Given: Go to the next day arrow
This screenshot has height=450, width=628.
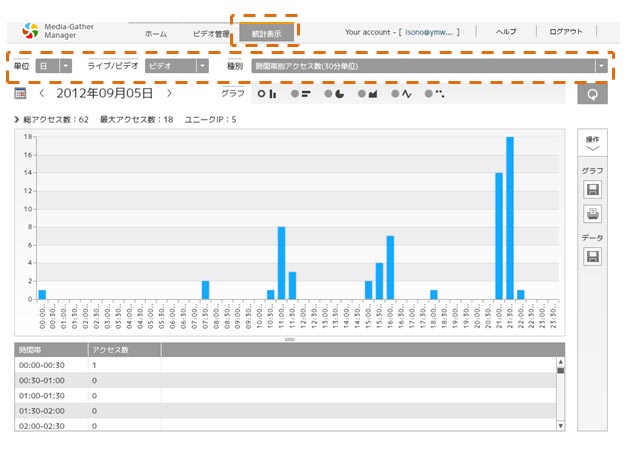Looking at the screenshot, I should [169, 93].
